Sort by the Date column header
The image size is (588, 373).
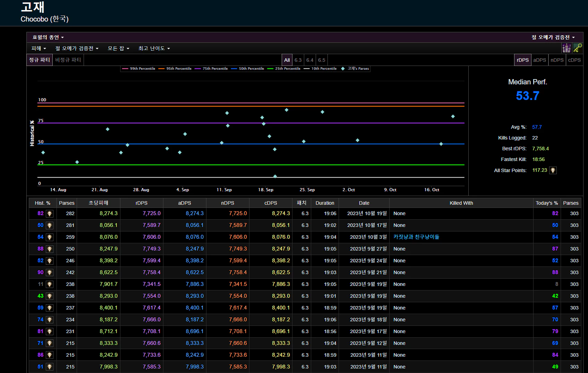tap(364, 203)
